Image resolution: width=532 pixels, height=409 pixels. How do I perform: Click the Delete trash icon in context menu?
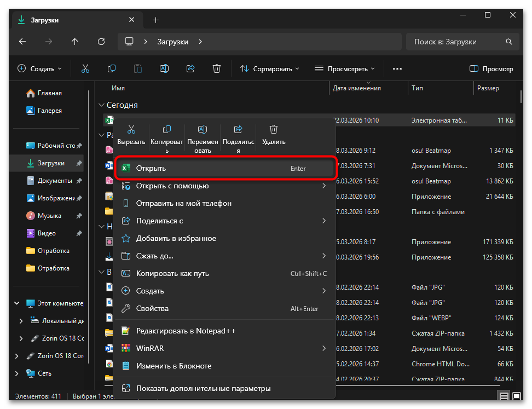[x=274, y=130]
